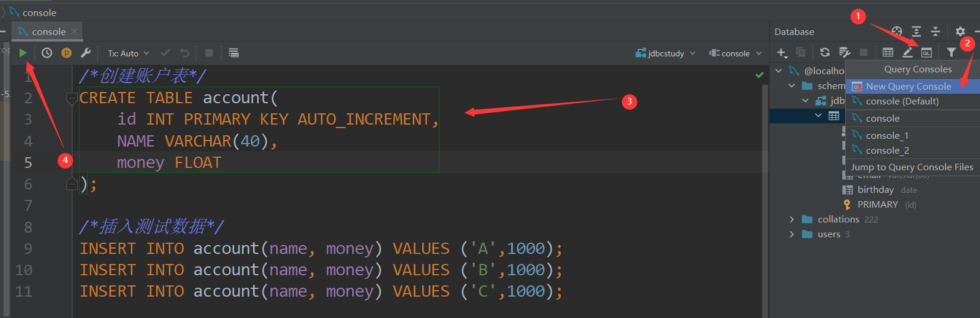This screenshot has width=980, height=318.
Task: Open the console session dropdown
Action: click(x=735, y=53)
